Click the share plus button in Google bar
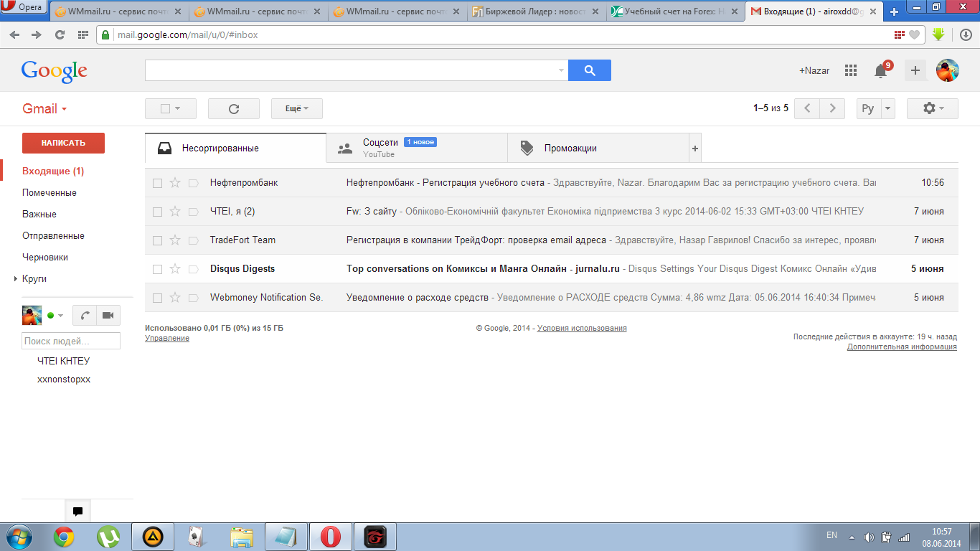 (x=915, y=70)
